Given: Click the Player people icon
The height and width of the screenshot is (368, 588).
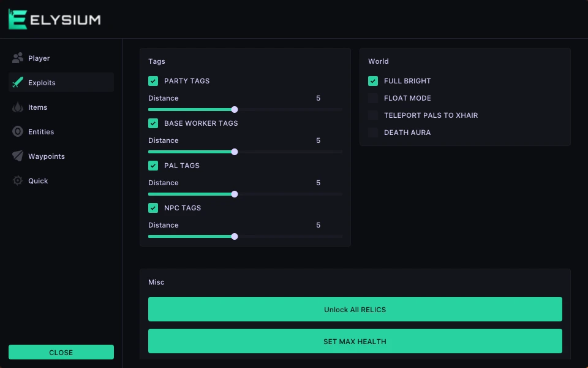Looking at the screenshot, I should coord(18,58).
